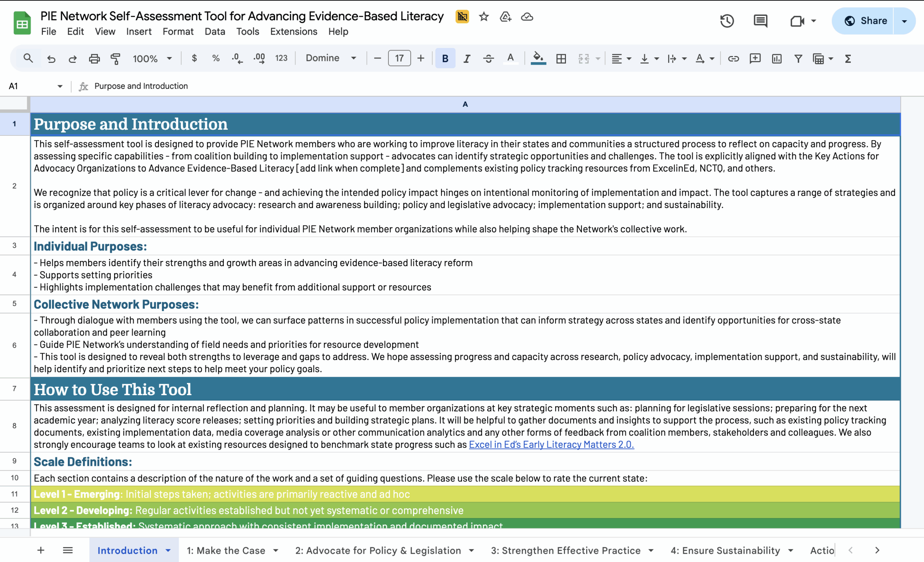Screen dimensions: 924x562
Task: Switch to the '1: Make the Case' tab
Action: [226, 550]
